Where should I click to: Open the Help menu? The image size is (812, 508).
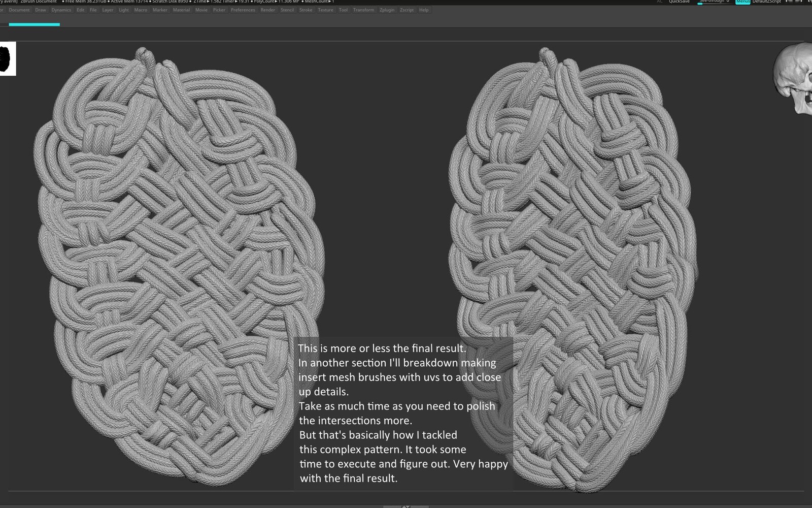424,10
